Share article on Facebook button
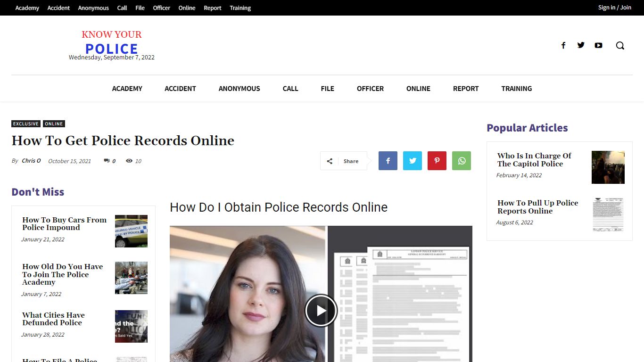 pyautogui.click(x=388, y=161)
